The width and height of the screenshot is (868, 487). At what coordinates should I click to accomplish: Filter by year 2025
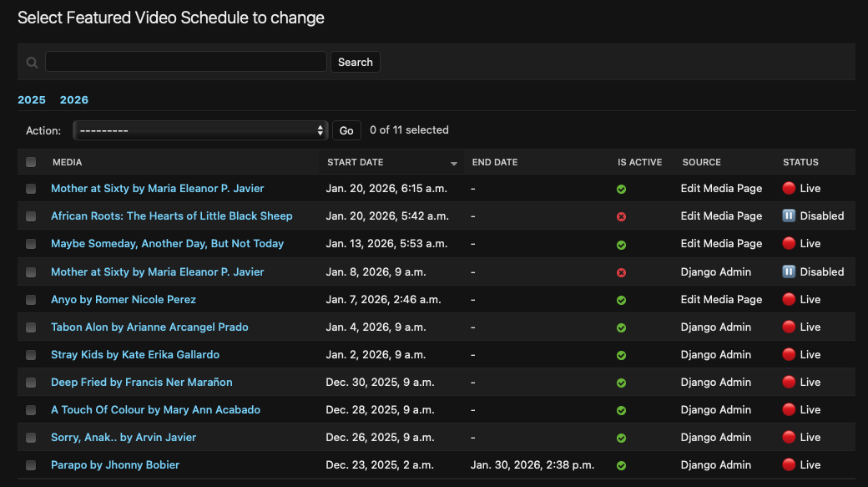coord(32,99)
